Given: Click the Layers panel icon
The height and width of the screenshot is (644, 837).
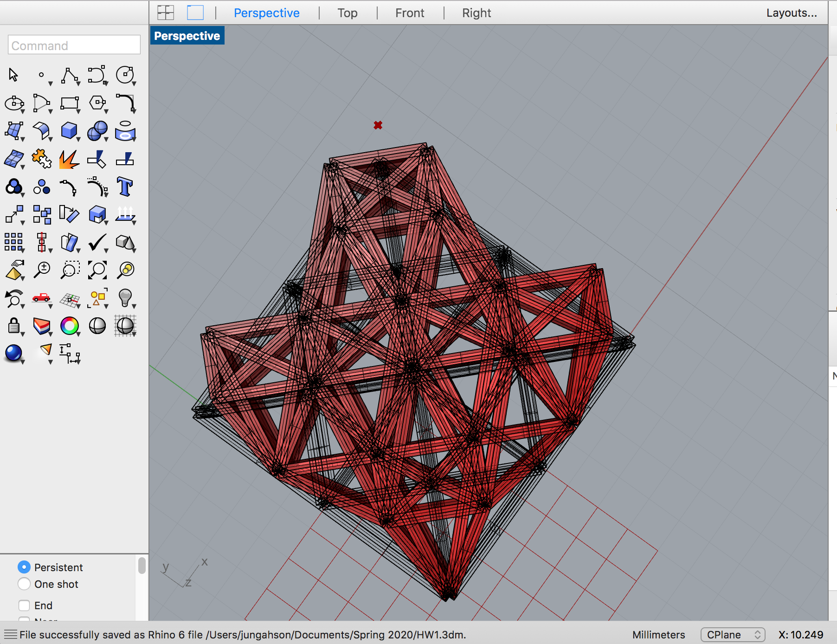Looking at the screenshot, I should 41,326.
